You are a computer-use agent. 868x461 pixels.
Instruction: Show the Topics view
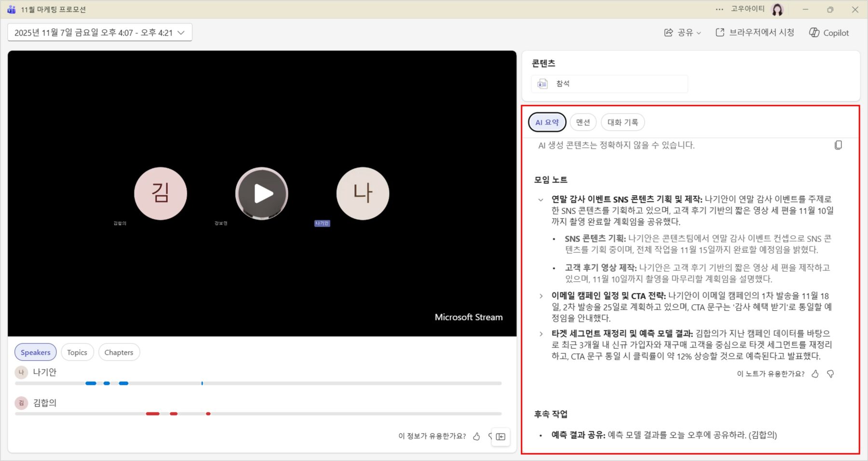click(77, 353)
